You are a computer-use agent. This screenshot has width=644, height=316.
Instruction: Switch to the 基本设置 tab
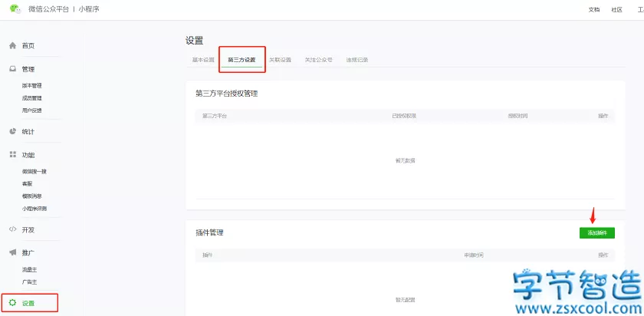(x=203, y=60)
